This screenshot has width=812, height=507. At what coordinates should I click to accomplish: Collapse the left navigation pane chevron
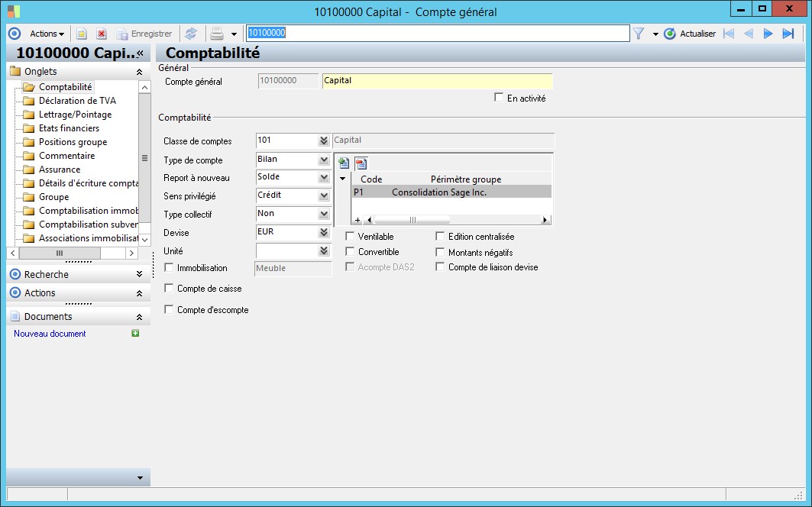click(x=140, y=53)
